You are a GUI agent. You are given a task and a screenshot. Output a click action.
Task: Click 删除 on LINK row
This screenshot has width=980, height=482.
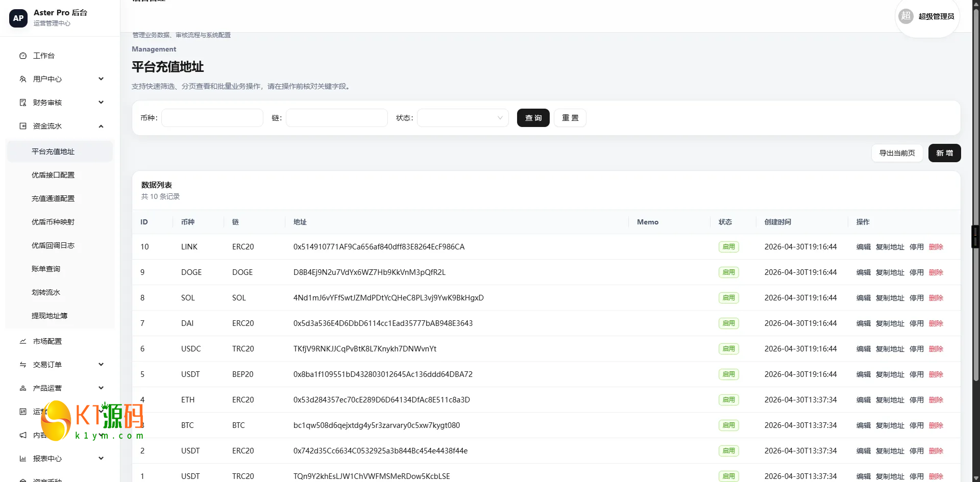coord(936,247)
